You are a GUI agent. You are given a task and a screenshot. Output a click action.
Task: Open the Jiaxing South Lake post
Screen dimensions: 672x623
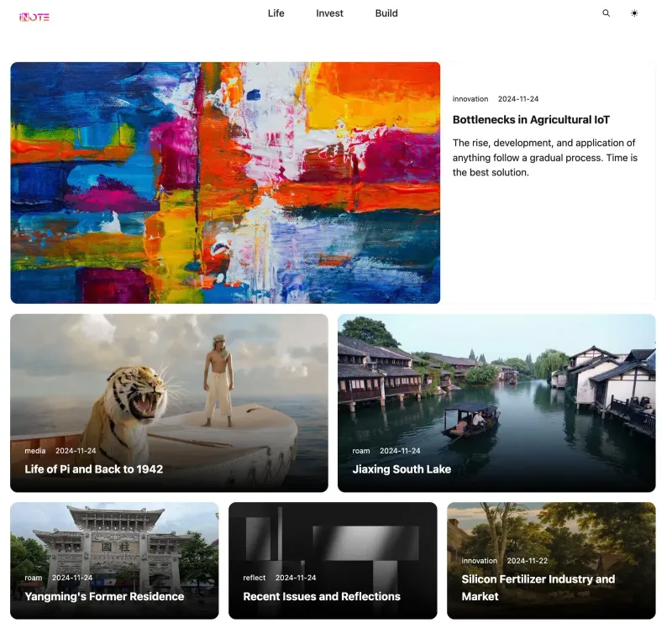[402, 469]
